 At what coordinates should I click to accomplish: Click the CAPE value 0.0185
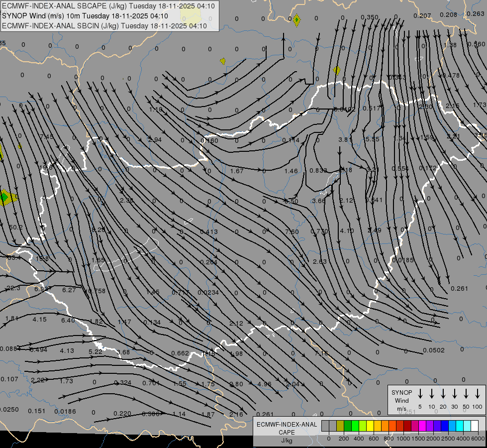(403, 260)
